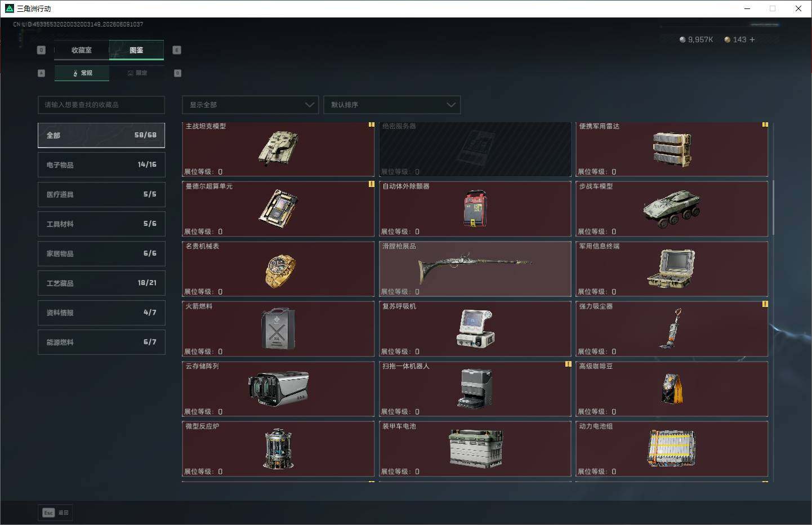
Task: Select the 复苏呼吸机 ventilator item
Action: coord(475,329)
